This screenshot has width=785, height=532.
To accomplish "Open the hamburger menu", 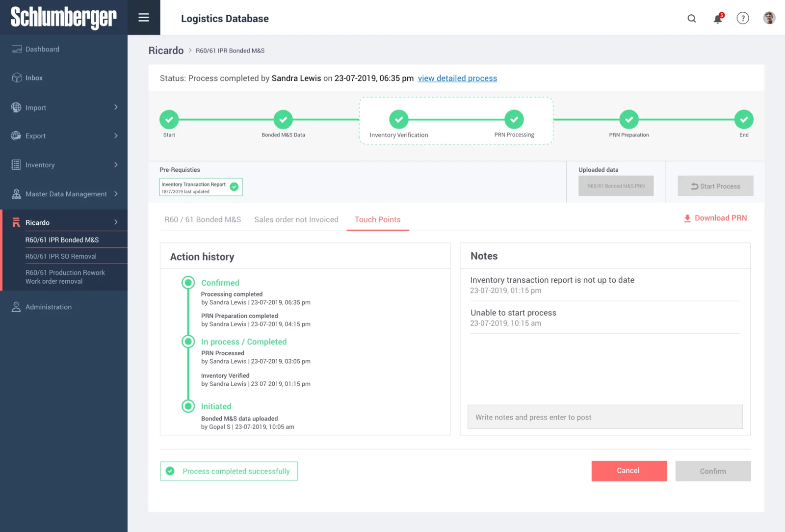I will pos(144,18).
